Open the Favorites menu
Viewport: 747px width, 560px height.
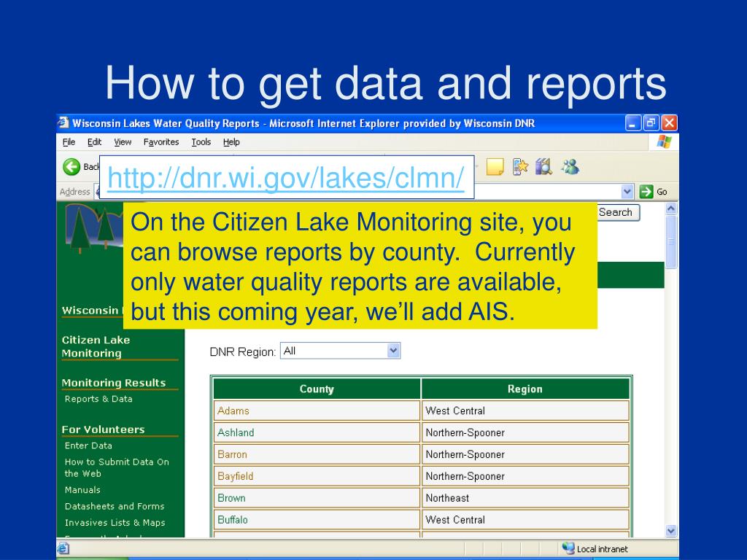[x=161, y=142]
